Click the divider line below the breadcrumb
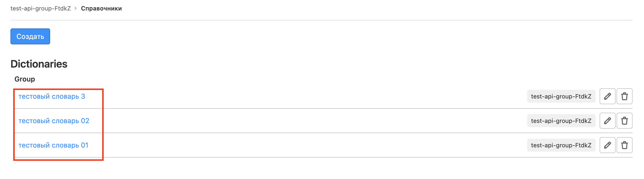 321,20
